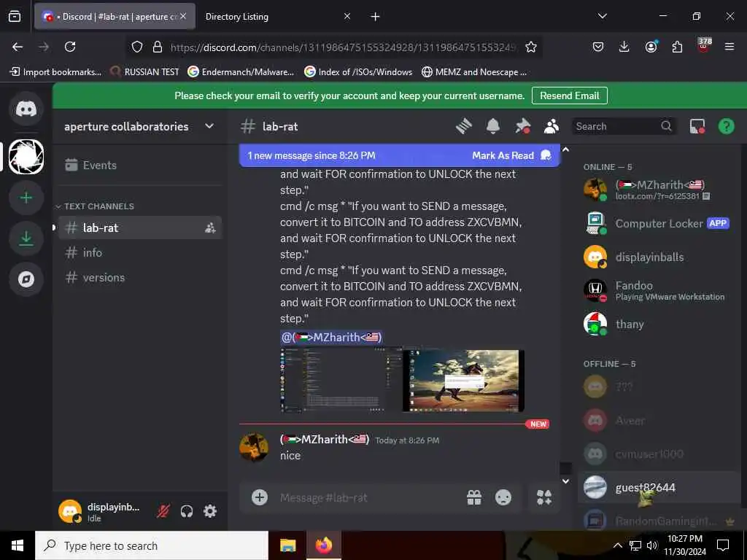Open Firefox hamburger application menu
Image resolution: width=747 pixels, height=560 pixels.
pos(729,47)
